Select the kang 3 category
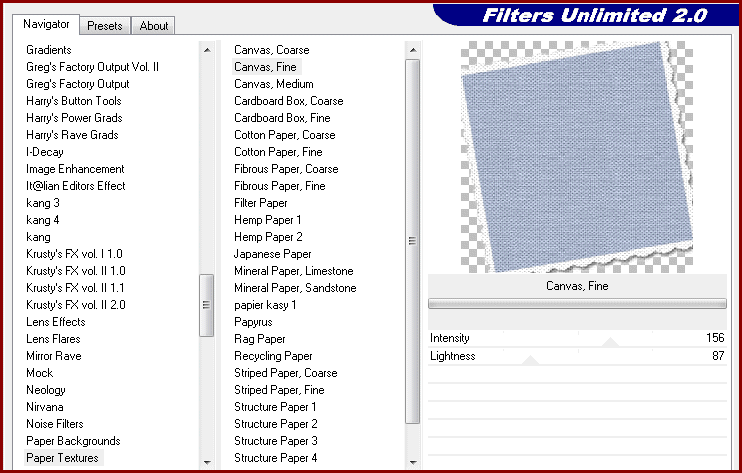742x473 pixels. (43, 203)
